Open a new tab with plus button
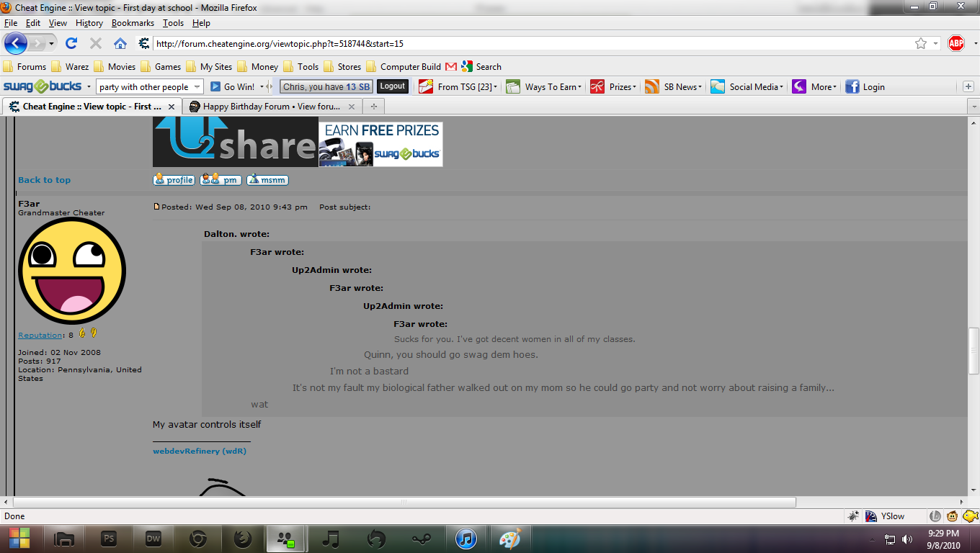 tap(373, 106)
